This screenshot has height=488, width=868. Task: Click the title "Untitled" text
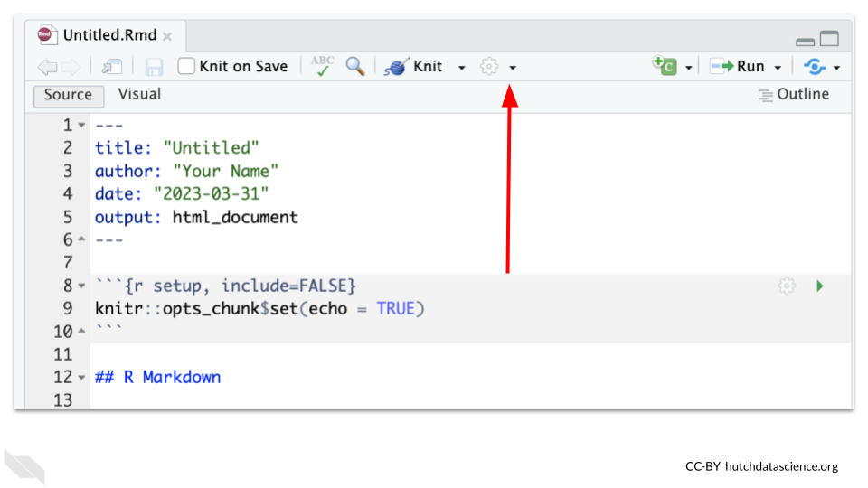click(211, 148)
